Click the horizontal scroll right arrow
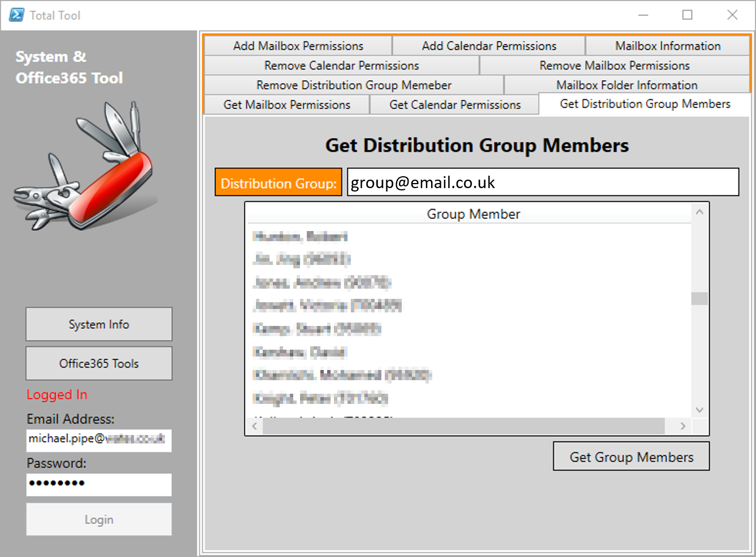The height and width of the screenshot is (557, 756). [683, 426]
